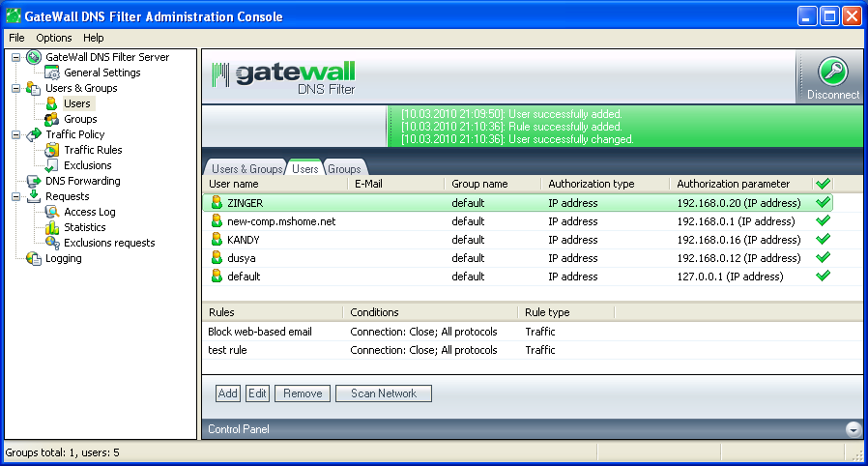Screen dimensions: 868x466
Task: Click the GateWall DNS Filter Server globe icon
Action: [34, 57]
